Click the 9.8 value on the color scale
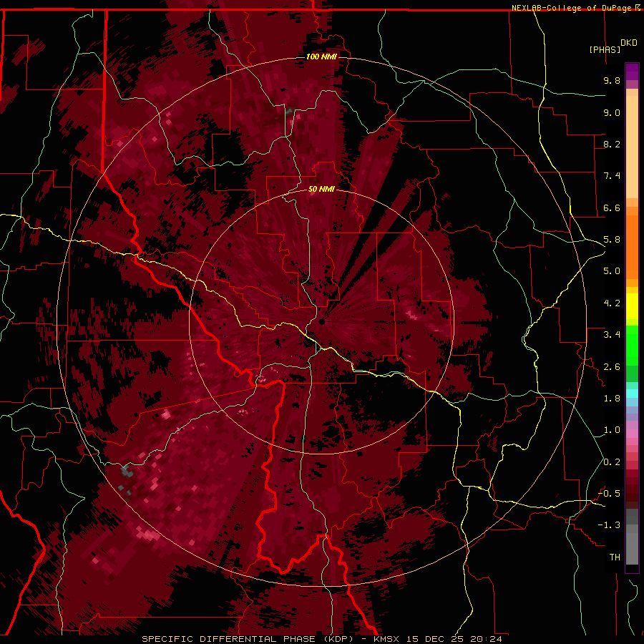This screenshot has width=644, height=644. (612, 80)
